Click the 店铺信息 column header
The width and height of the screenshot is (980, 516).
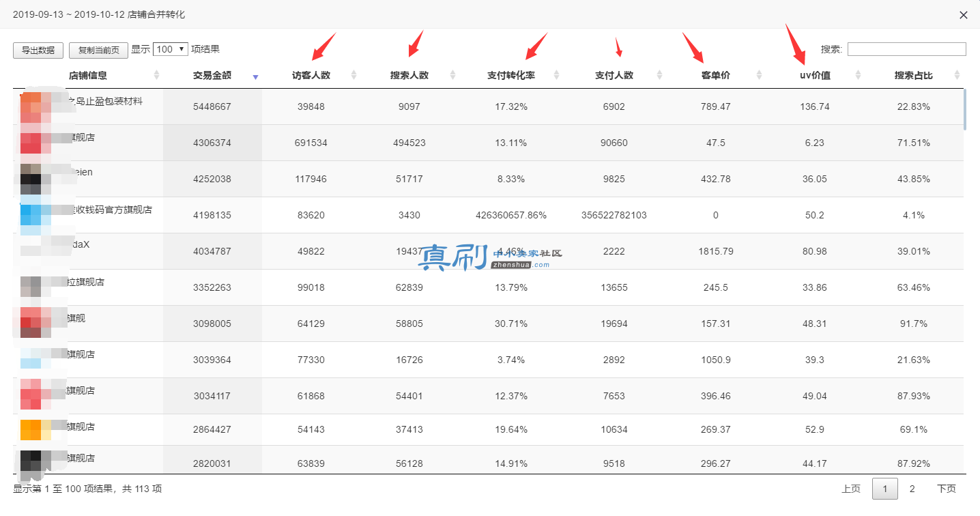pyautogui.click(x=88, y=75)
